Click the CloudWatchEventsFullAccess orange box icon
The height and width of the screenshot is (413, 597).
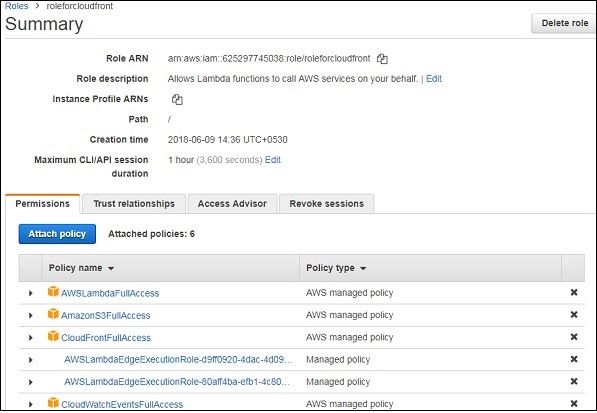[53, 403]
